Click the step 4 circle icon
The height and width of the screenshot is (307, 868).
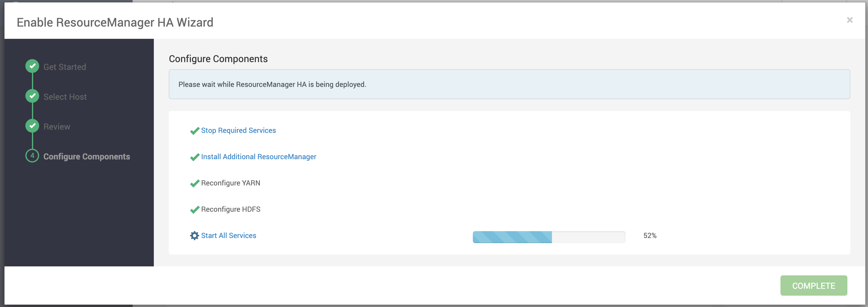(32, 156)
